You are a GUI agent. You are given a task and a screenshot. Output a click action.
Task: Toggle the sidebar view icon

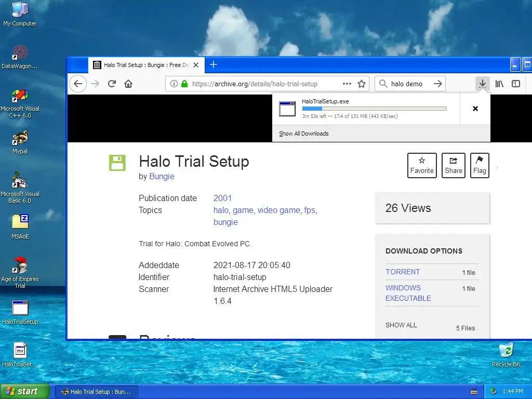[516, 84]
